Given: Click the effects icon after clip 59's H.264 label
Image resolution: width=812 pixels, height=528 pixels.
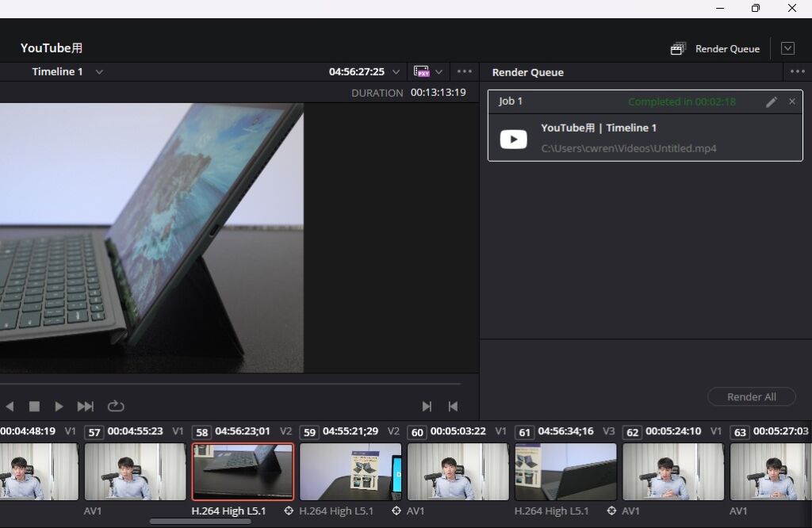Looking at the screenshot, I should coord(396,511).
